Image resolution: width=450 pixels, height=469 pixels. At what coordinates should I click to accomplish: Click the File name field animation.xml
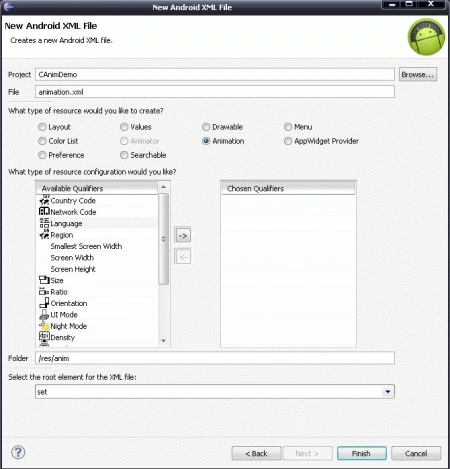click(x=215, y=92)
